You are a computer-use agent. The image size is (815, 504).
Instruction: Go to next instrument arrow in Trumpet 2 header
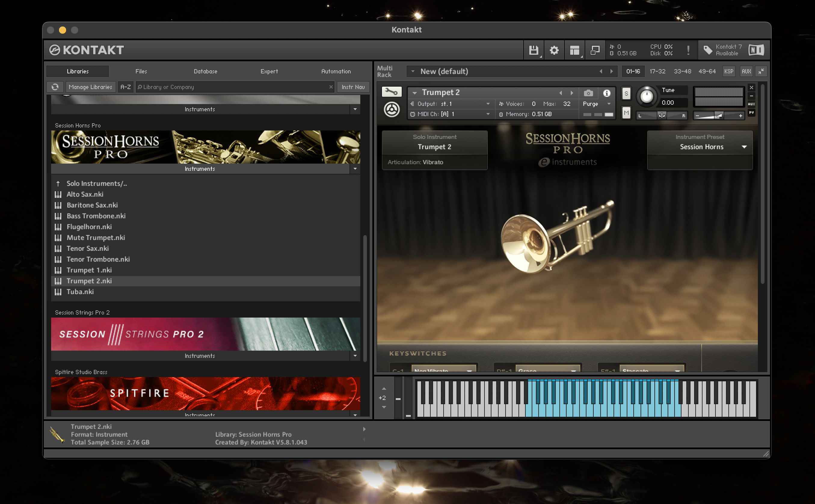572,93
